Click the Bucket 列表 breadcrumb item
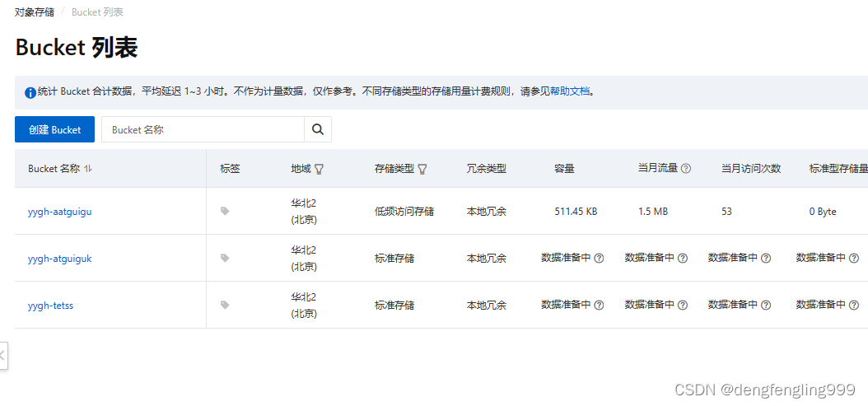This screenshot has height=406, width=868. 97,12
